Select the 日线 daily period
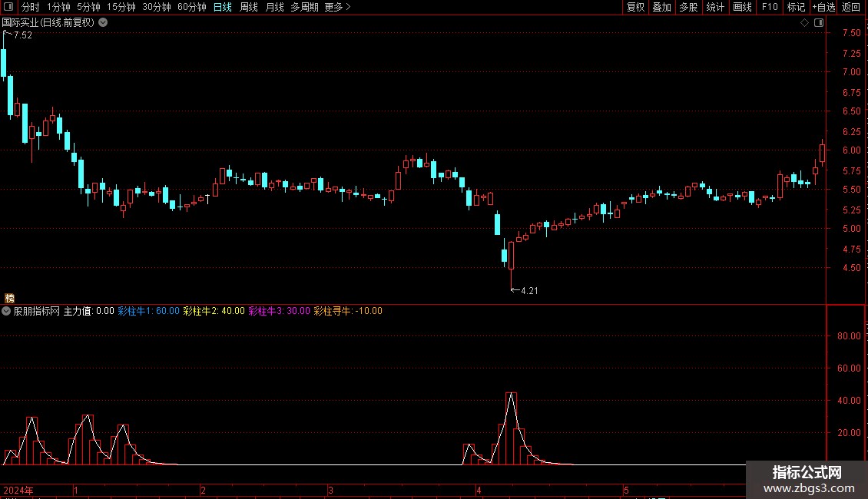The height and width of the screenshot is (499, 868). 223,7
